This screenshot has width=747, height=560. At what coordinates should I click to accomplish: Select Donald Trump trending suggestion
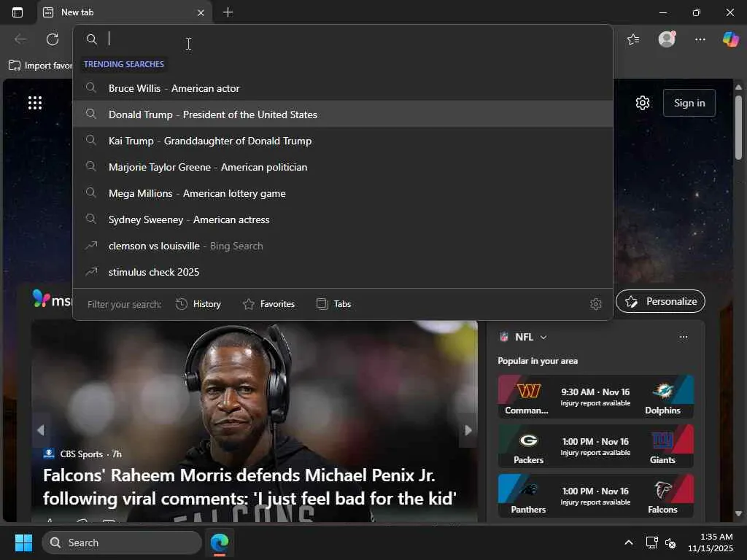[343, 114]
